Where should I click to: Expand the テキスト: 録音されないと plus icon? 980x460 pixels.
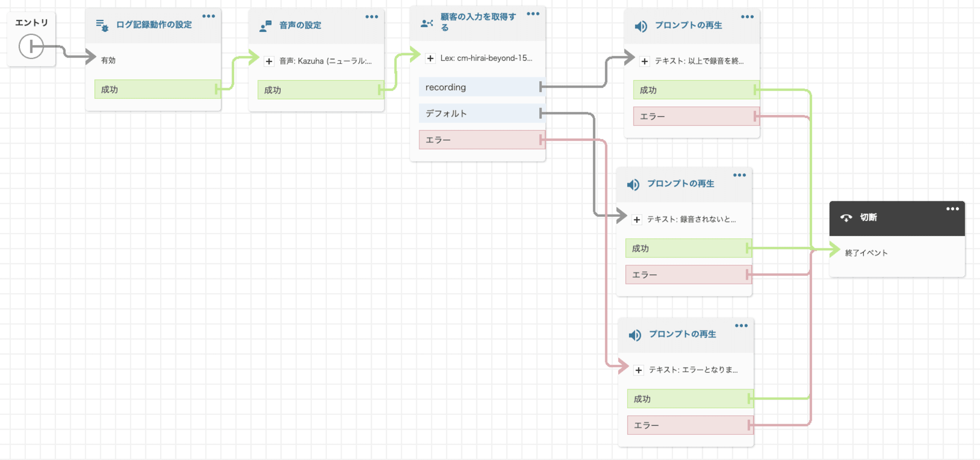coord(637,219)
